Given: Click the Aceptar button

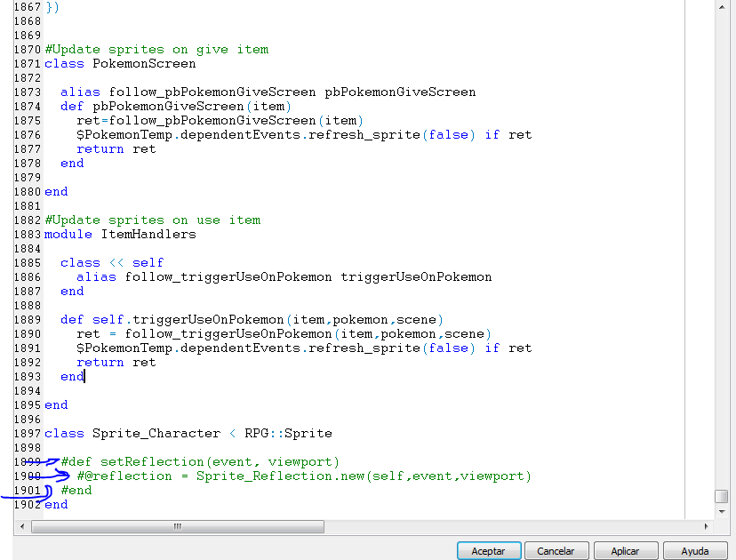Looking at the screenshot, I should coord(488,551).
